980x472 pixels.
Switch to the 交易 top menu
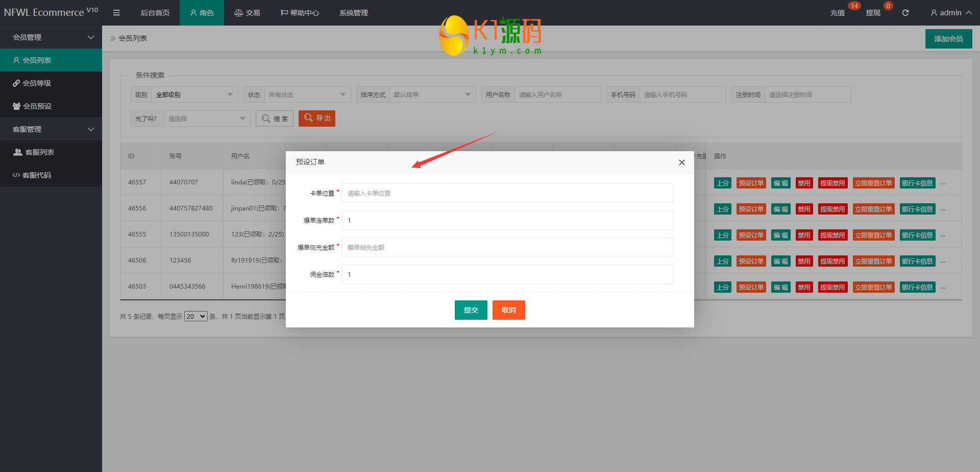(247, 13)
